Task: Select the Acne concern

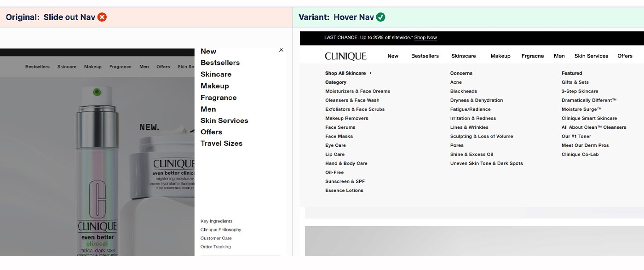Action: (456, 82)
